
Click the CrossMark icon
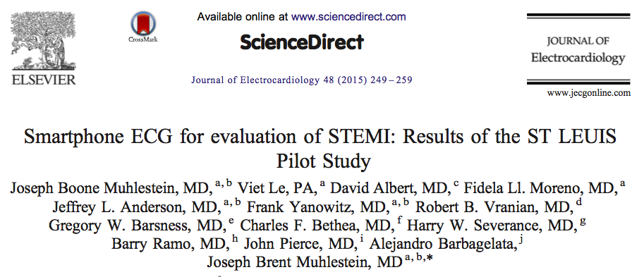point(143,27)
